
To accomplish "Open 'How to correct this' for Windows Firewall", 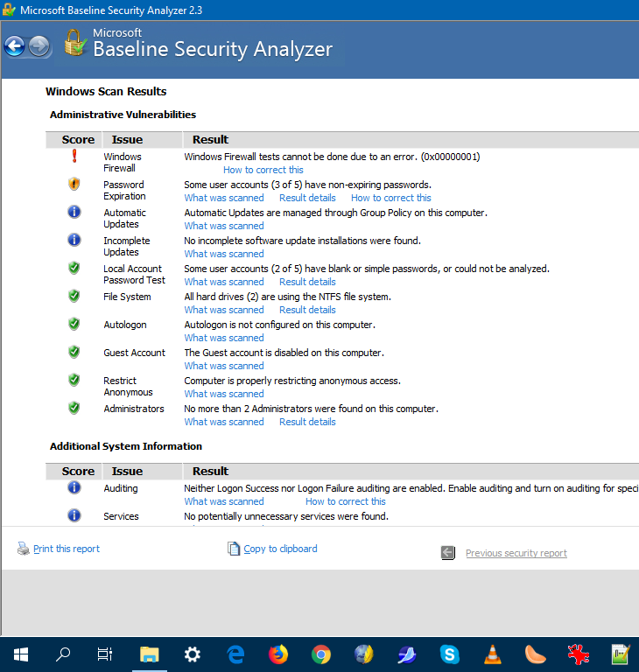I will (263, 170).
